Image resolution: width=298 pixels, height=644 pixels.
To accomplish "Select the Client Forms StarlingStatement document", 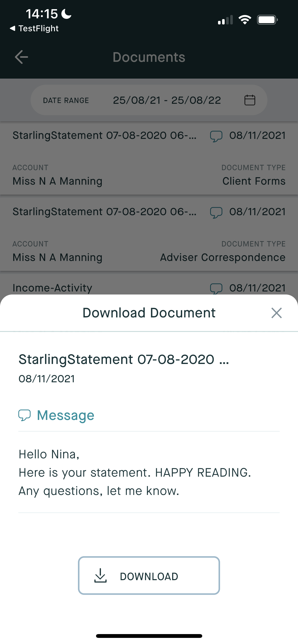I will click(104, 158).
